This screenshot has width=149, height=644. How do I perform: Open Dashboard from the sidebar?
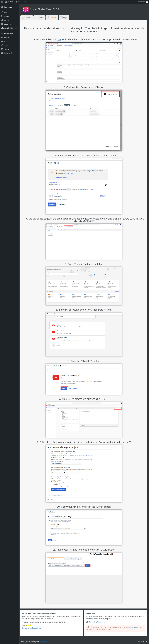coord(9,7)
